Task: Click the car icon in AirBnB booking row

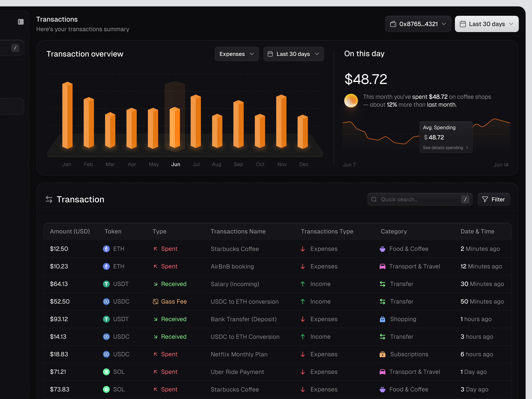Action: [x=382, y=266]
